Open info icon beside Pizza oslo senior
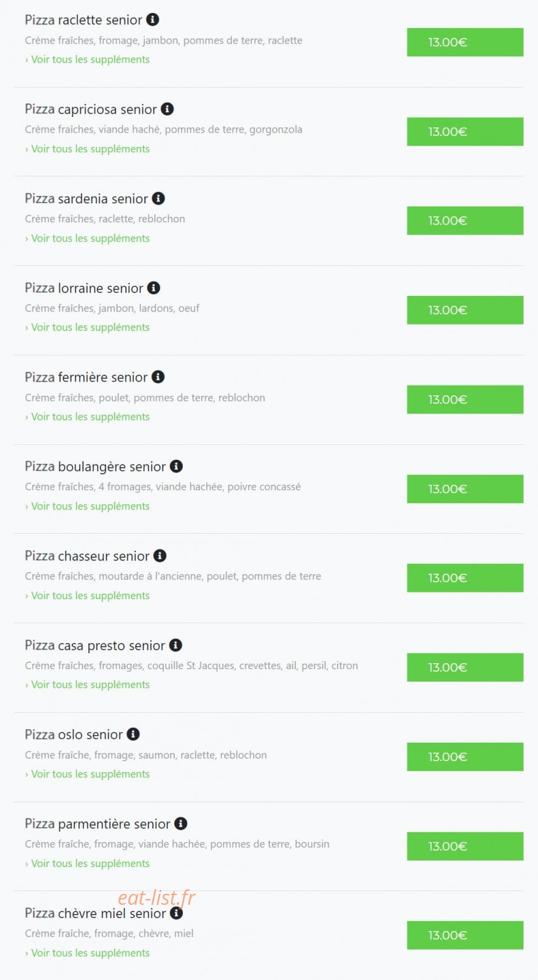Viewport: 538px width, 980px height. tap(133, 734)
